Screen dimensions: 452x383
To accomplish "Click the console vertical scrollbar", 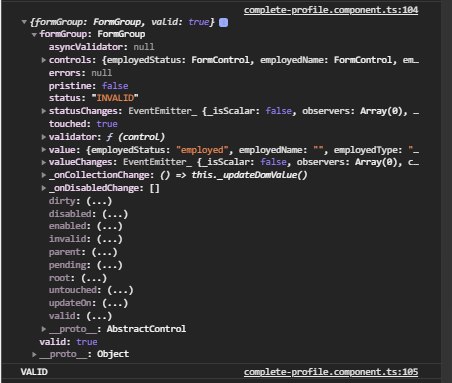I will point(446,191).
